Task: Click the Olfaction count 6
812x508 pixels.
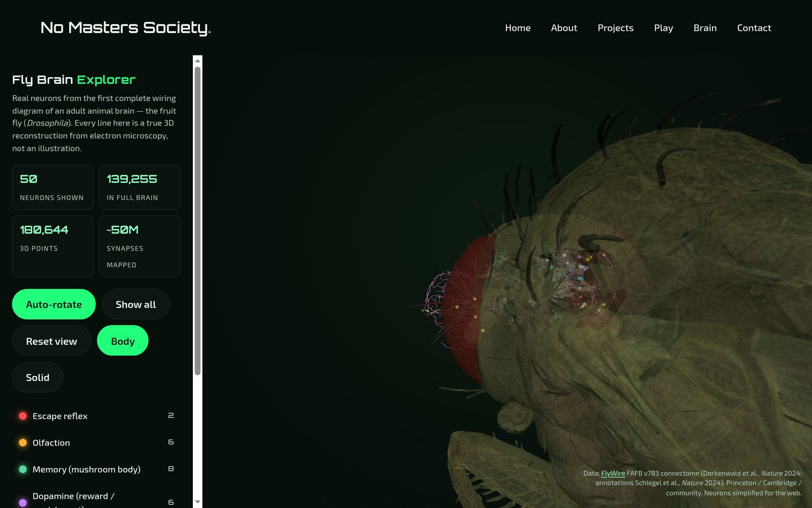Action: tap(171, 442)
